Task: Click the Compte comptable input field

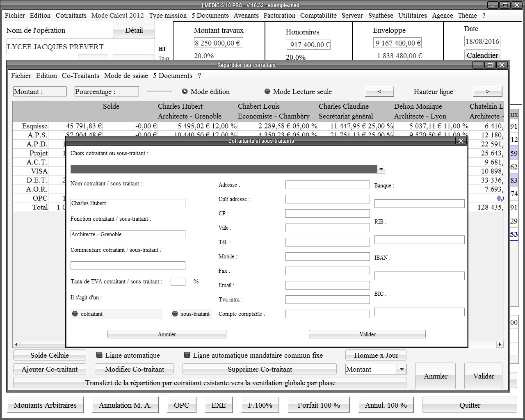Action: pos(328,314)
